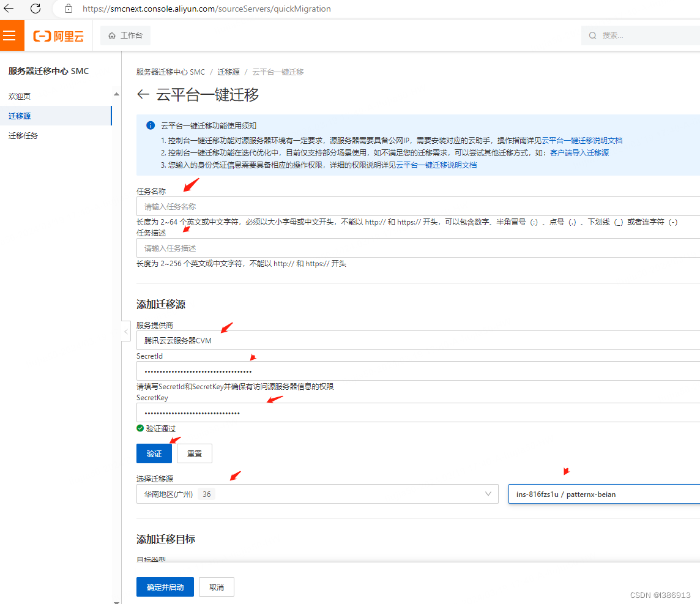Reload the page with refresh icon
The height and width of the screenshot is (604, 700).
tap(35, 9)
